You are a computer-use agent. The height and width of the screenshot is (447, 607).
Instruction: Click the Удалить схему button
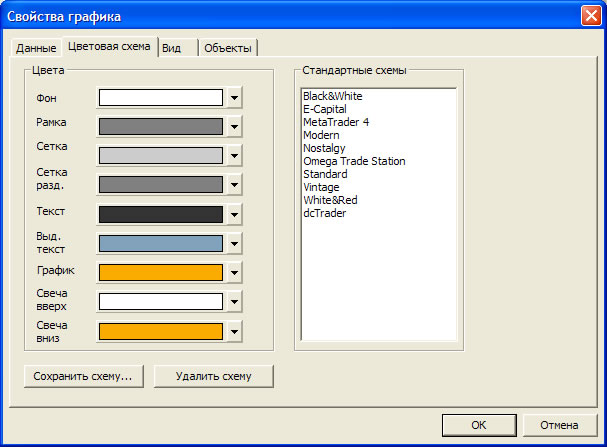(213, 377)
